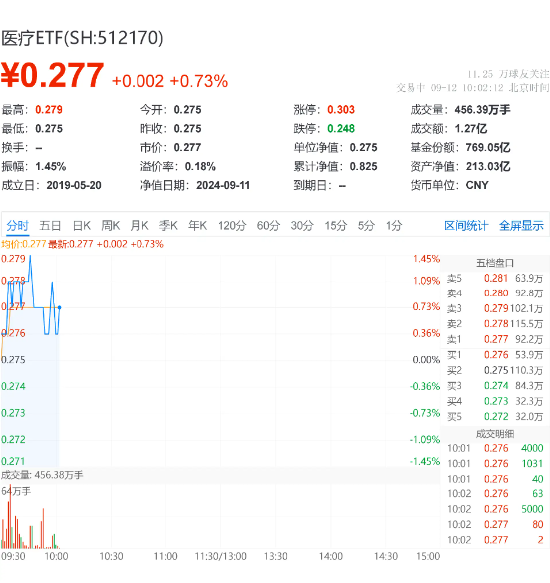Click the latest price dot on chart line

click(x=59, y=307)
